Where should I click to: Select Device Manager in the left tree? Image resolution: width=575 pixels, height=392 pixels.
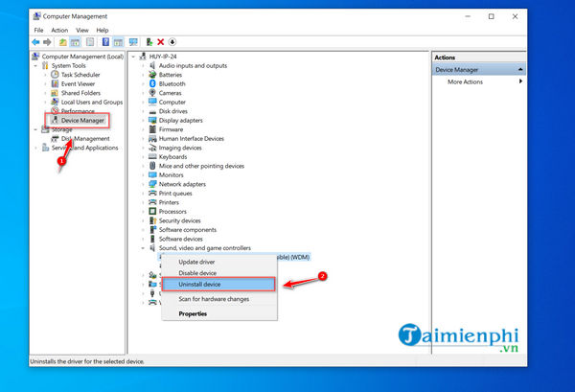82,120
